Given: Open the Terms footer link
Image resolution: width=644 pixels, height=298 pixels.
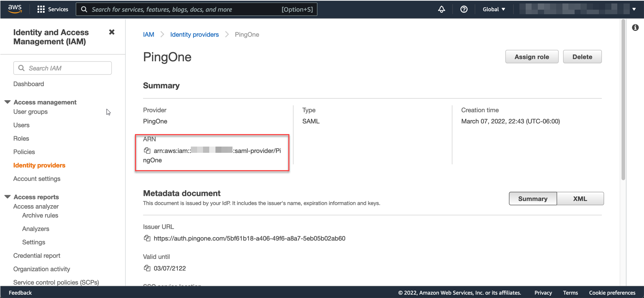Looking at the screenshot, I should click(x=570, y=292).
